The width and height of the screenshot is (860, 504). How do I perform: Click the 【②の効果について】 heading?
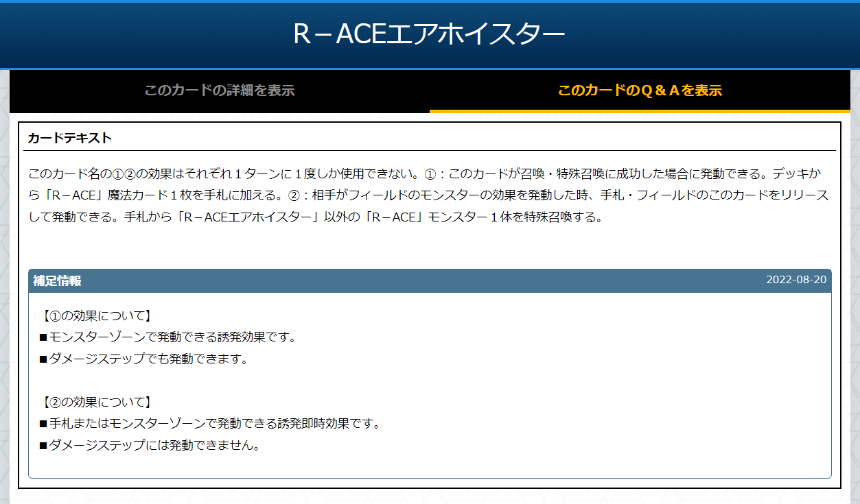(x=95, y=403)
